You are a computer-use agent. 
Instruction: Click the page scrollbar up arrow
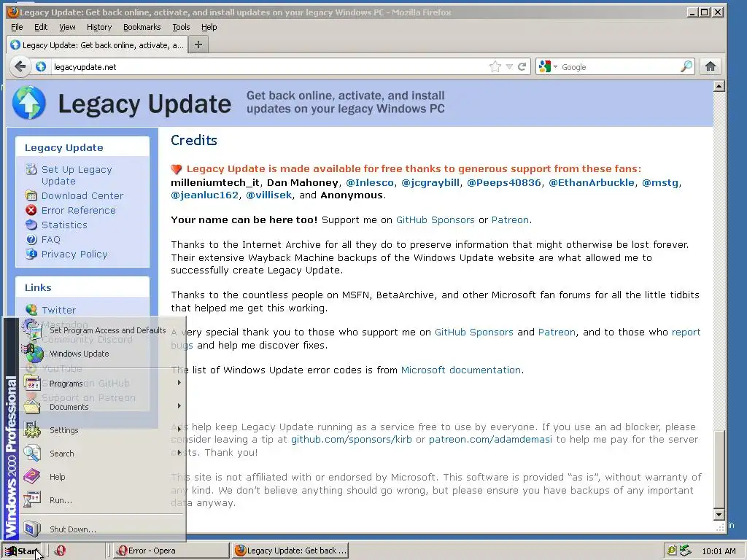[x=719, y=86]
